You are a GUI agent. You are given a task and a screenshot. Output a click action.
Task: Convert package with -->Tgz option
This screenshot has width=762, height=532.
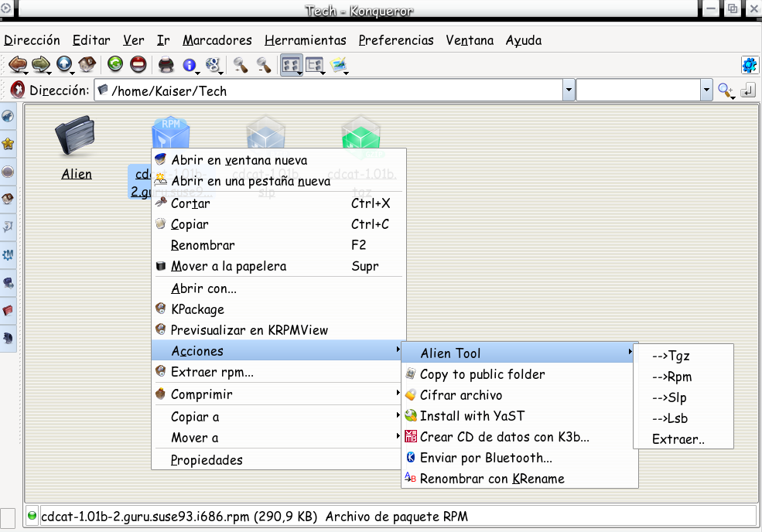[x=683, y=356]
